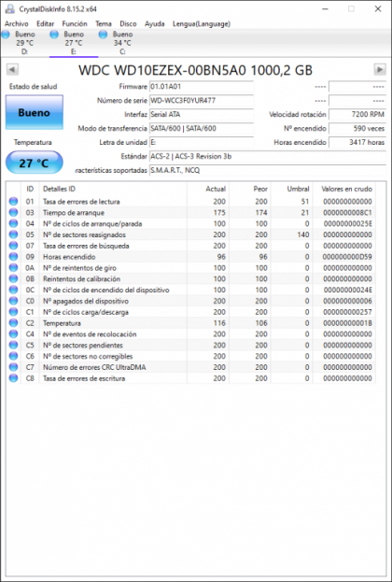This screenshot has width=392, height=582.
Task: Click the CrystalDiskInfo title bar app icon
Action: 10,9
